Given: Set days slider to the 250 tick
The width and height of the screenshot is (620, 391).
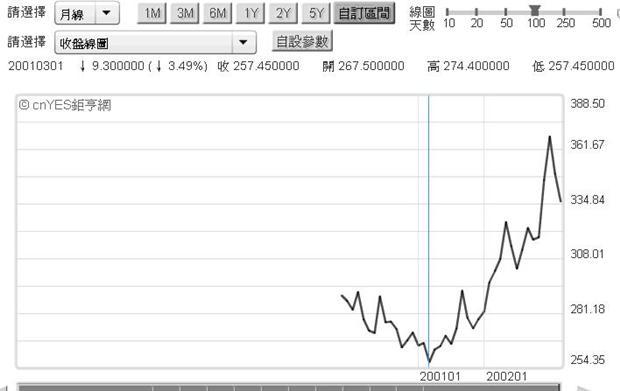Looking at the screenshot, I should click(x=564, y=12).
